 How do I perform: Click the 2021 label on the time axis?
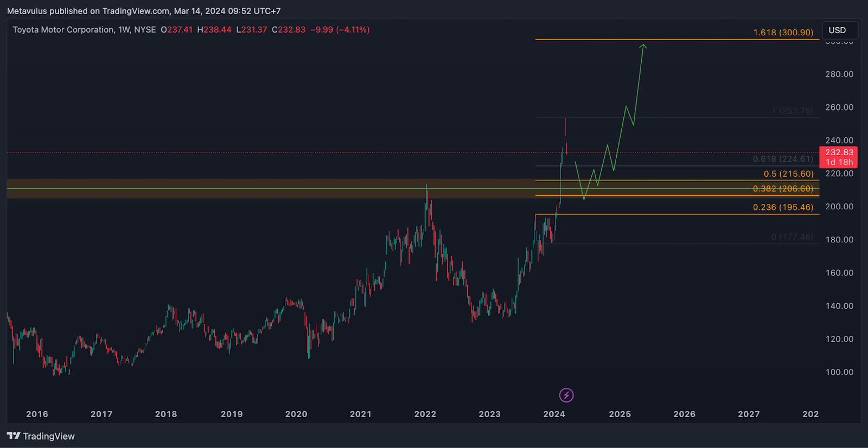[x=361, y=414]
